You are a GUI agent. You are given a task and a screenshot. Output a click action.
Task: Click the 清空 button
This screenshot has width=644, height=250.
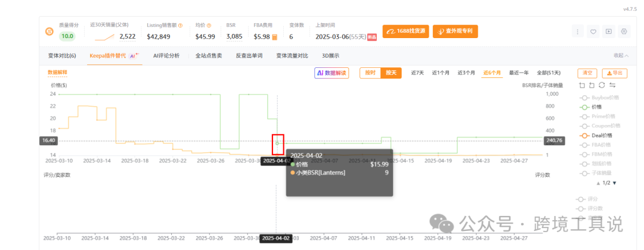tap(588, 73)
